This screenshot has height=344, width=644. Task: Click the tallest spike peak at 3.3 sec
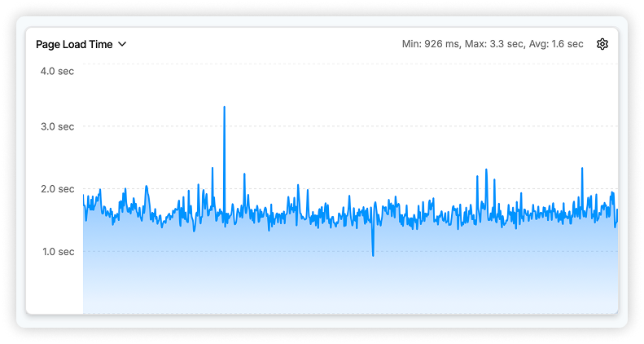(x=224, y=108)
